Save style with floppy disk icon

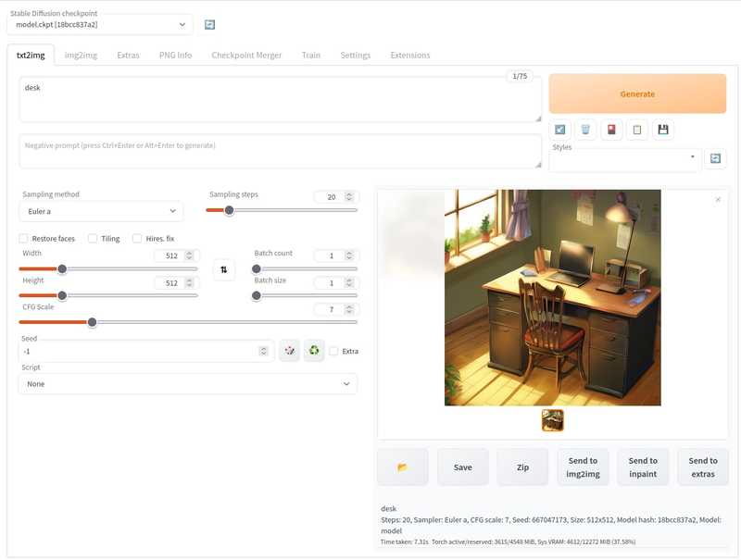coord(663,130)
